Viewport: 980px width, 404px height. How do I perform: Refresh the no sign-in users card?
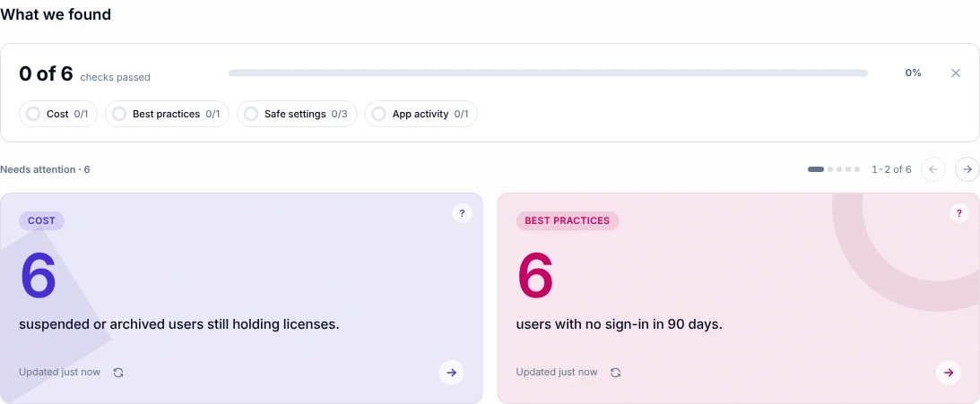point(616,373)
